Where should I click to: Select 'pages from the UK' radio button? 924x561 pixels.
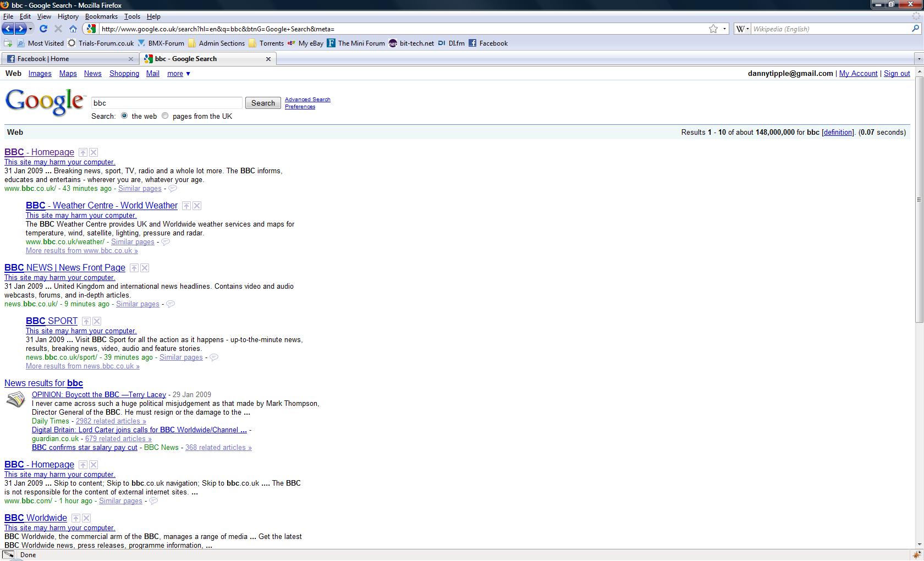165,116
